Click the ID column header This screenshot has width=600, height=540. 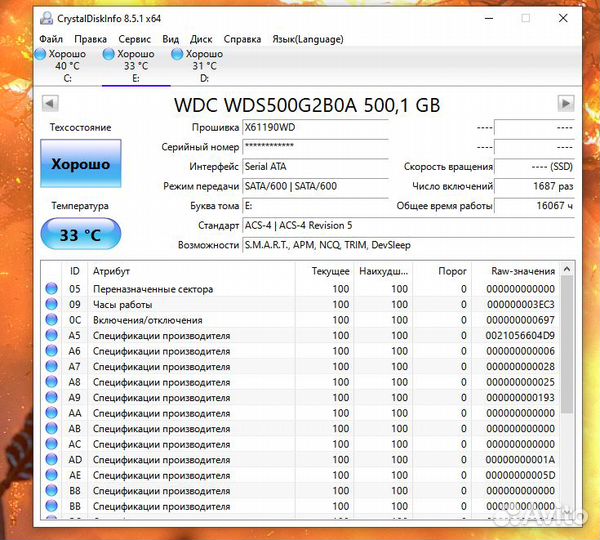click(x=75, y=271)
